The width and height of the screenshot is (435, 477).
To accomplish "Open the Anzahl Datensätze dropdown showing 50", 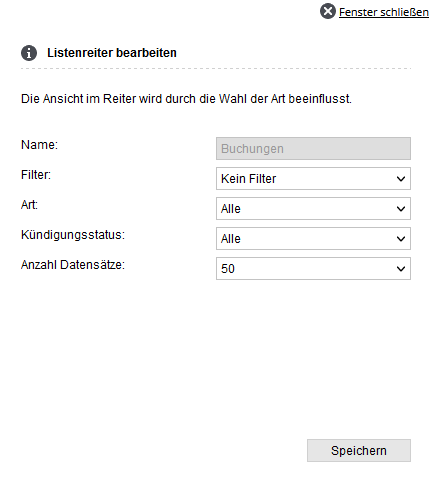I will tap(313, 268).
